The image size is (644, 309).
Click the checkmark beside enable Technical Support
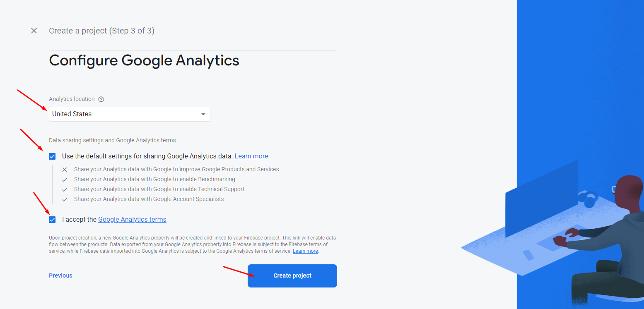(x=65, y=189)
